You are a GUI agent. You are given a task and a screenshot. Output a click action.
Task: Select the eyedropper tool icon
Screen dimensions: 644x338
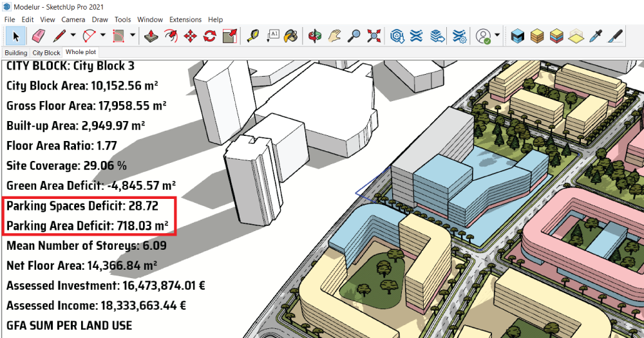pyautogui.click(x=596, y=36)
